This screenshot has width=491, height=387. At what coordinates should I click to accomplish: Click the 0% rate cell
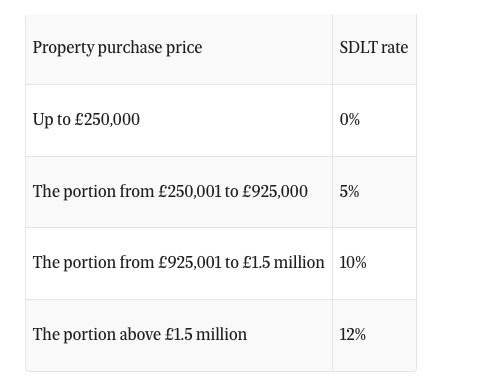[374, 120]
